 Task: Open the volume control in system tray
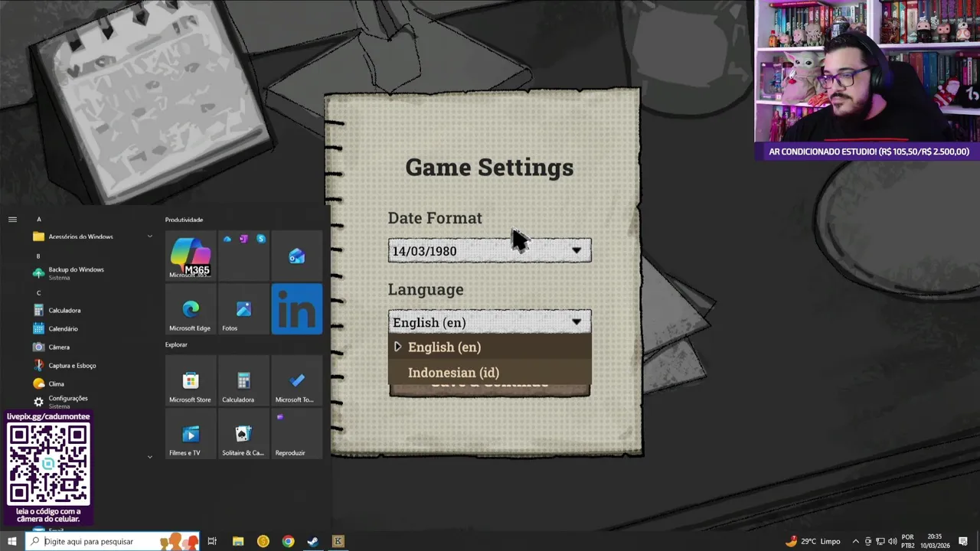892,541
